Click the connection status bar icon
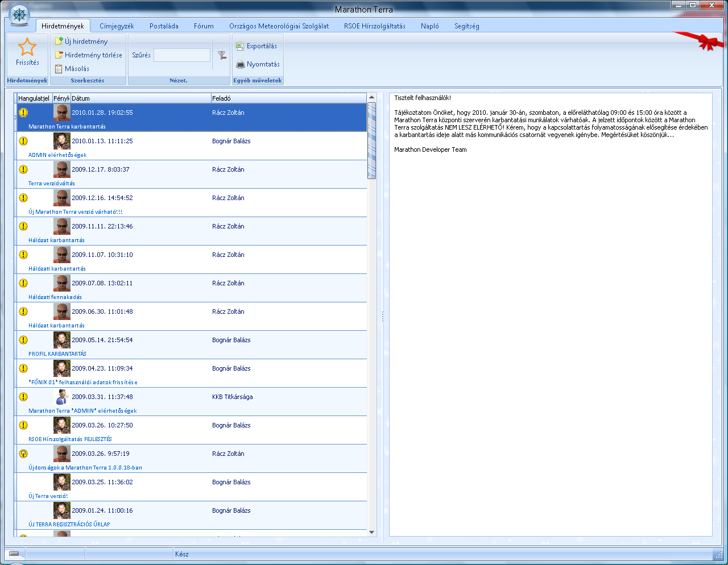Image resolution: width=728 pixels, height=565 pixels. pos(14,554)
